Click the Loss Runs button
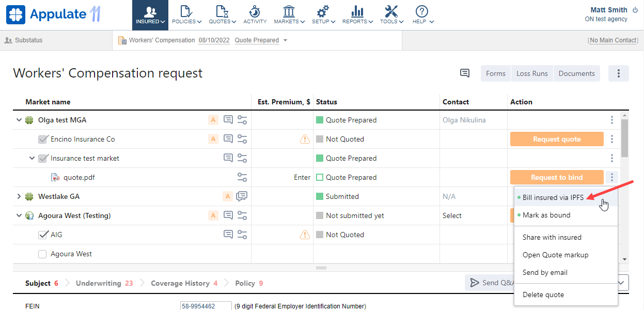This screenshot has height=310, width=644. 532,73
